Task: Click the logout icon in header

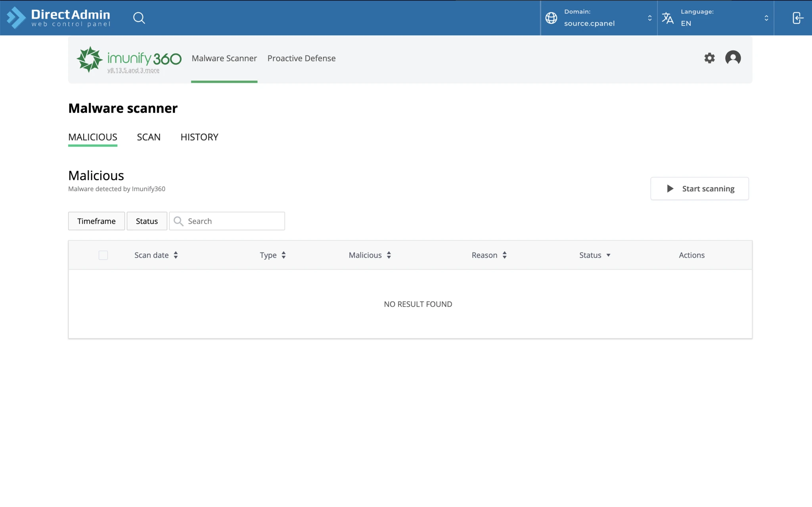Action: point(798,18)
